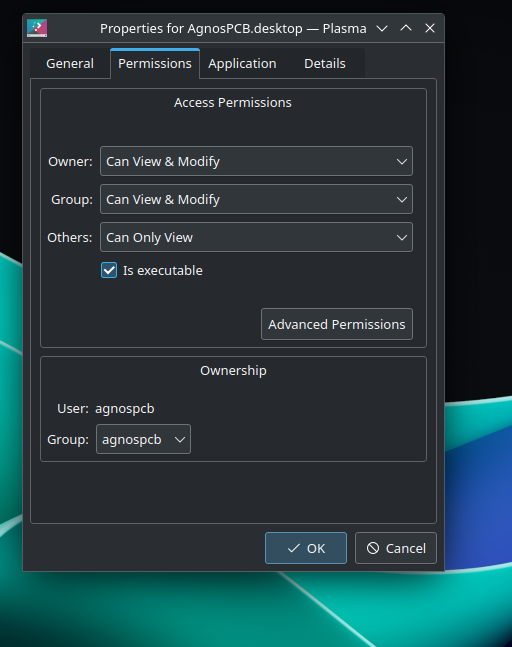Open the agnospcb ownership group dropdown

click(x=143, y=439)
